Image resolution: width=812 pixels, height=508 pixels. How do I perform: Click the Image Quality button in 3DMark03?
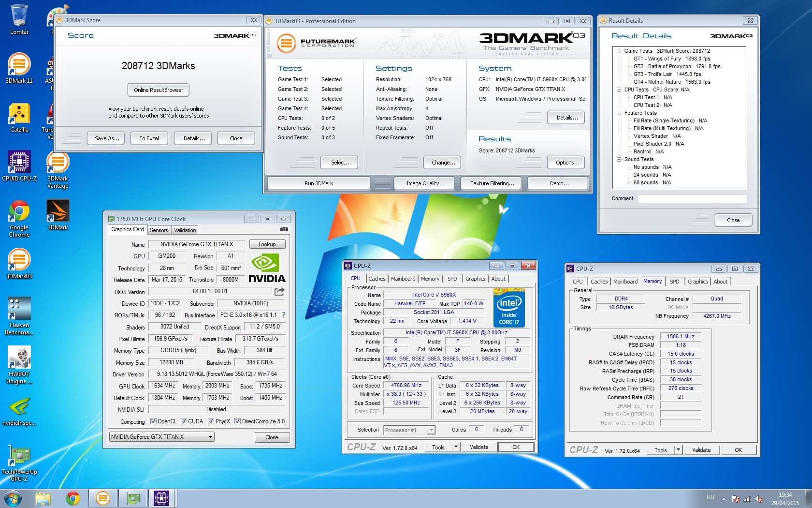click(x=425, y=183)
